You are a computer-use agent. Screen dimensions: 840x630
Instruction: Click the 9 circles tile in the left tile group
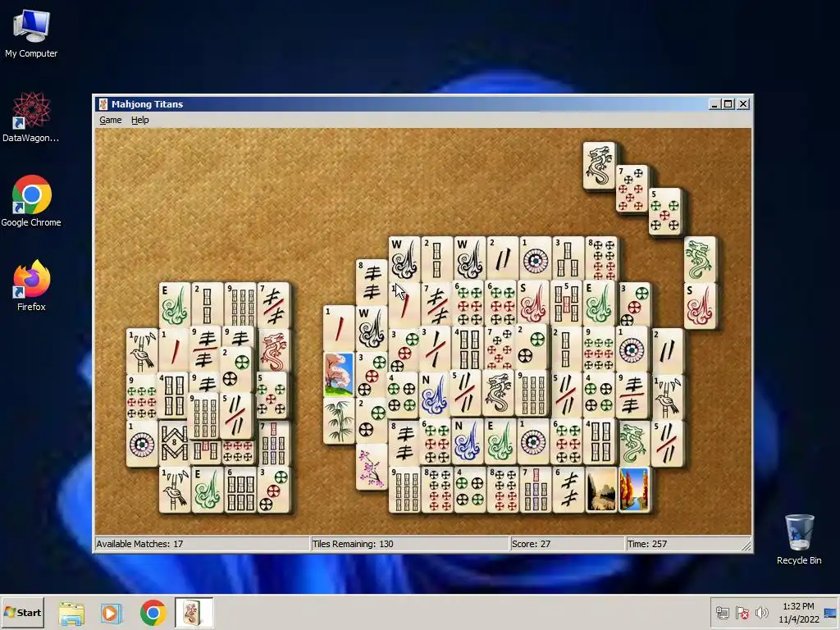pos(141,396)
